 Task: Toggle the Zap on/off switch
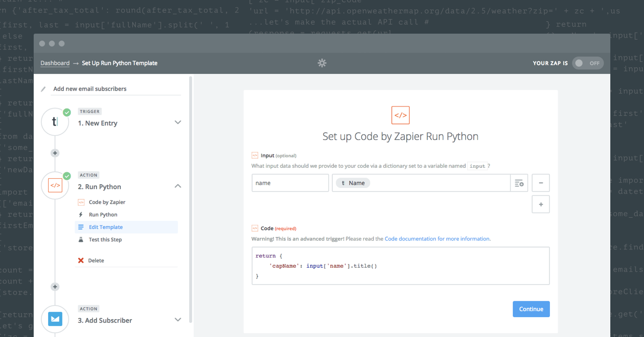pyautogui.click(x=588, y=63)
